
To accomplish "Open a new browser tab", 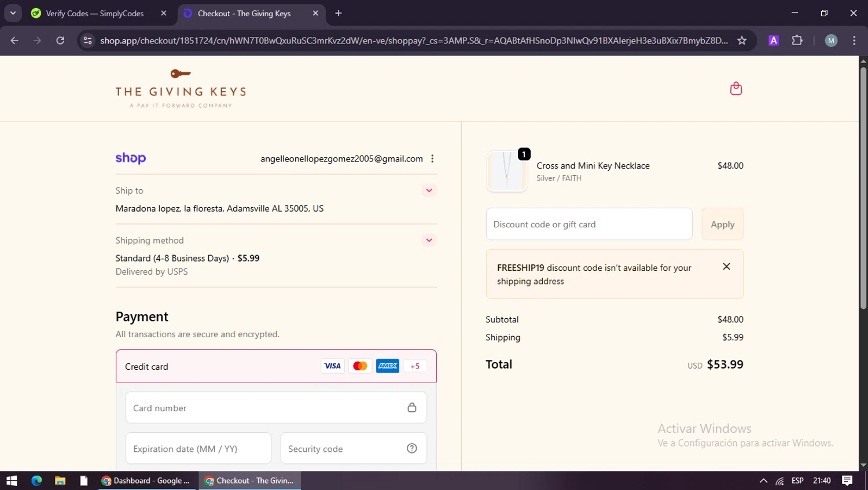I will (339, 13).
